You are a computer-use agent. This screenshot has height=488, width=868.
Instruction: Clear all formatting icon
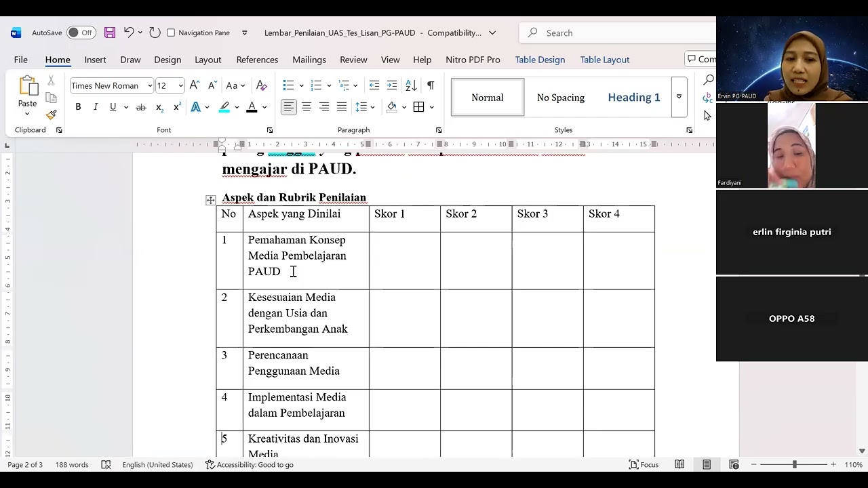pyautogui.click(x=261, y=85)
